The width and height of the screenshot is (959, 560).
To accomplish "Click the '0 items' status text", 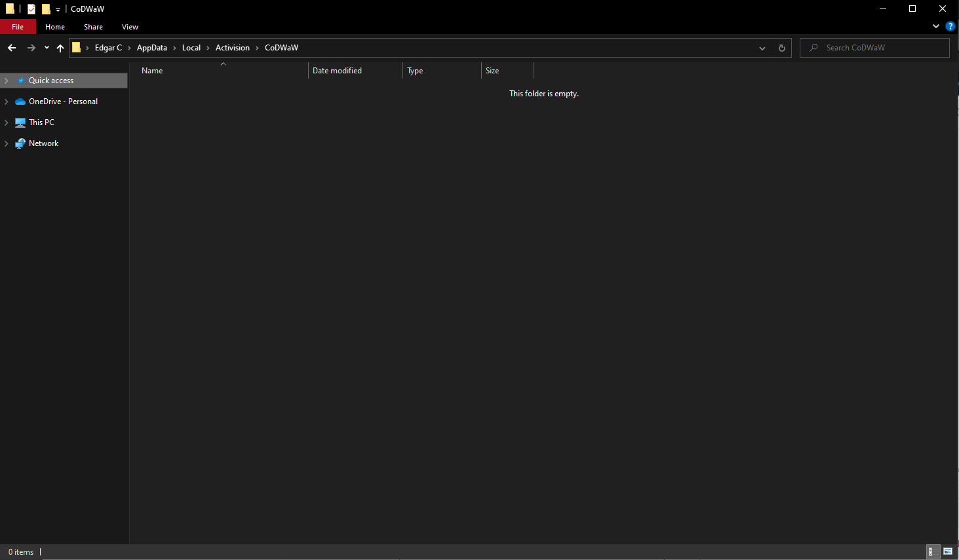I will tap(21, 552).
